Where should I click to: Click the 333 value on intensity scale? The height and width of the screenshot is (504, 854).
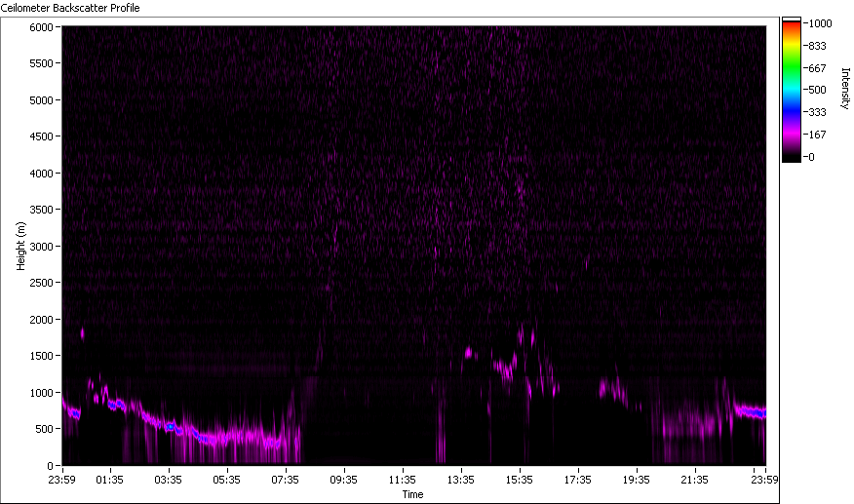(x=818, y=112)
